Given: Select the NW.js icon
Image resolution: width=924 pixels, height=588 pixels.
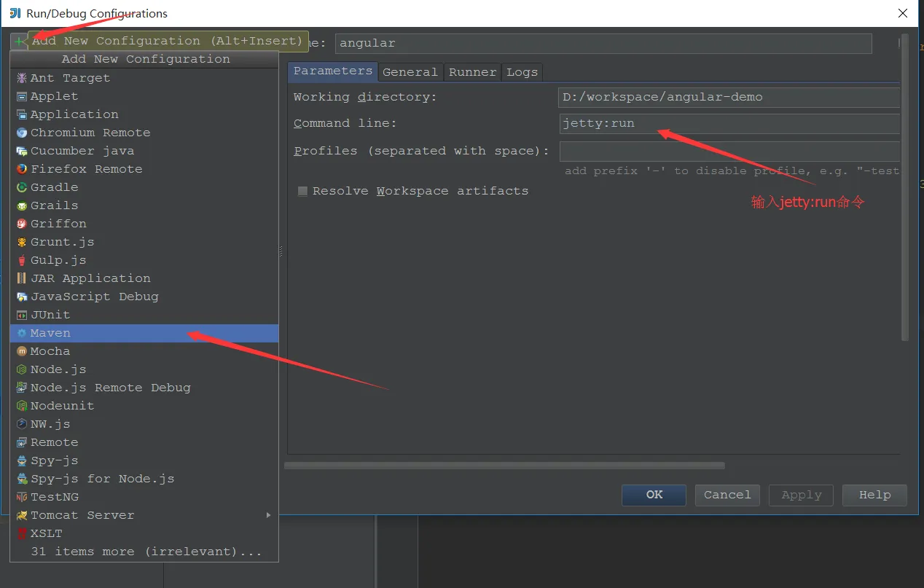Looking at the screenshot, I should coord(23,424).
